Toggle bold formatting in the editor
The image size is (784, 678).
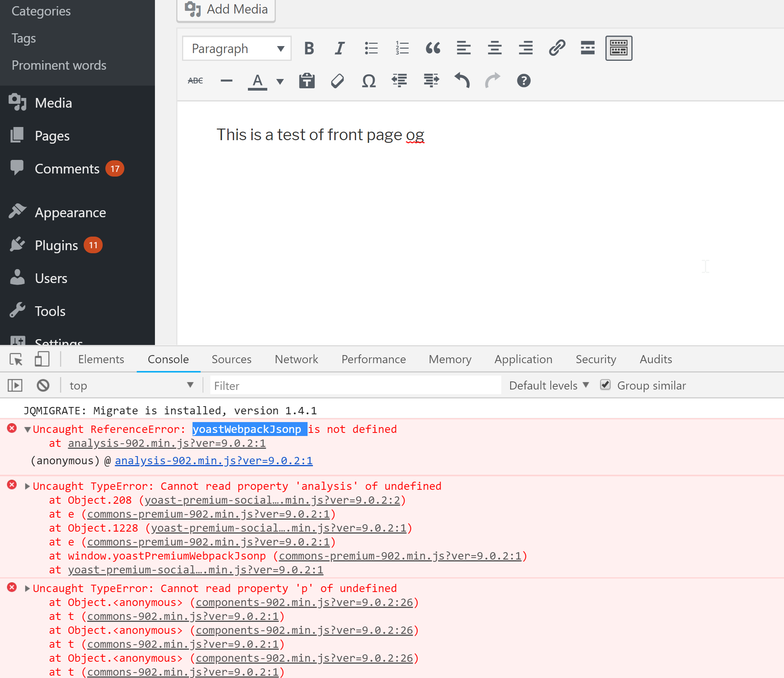coord(309,48)
